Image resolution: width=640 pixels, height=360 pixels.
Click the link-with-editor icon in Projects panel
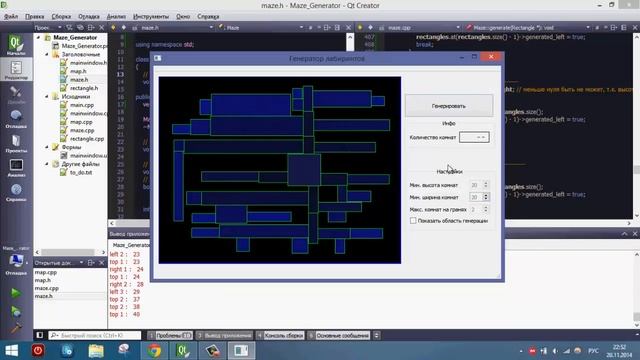click(80, 27)
